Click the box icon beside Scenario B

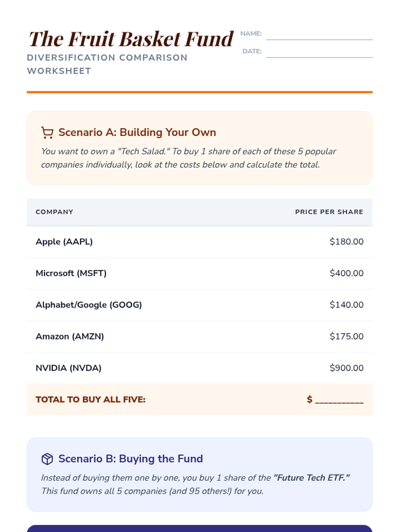point(47,459)
